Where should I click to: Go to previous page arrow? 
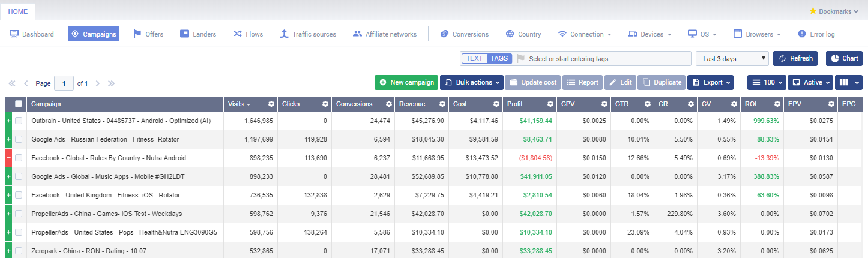tap(26, 83)
